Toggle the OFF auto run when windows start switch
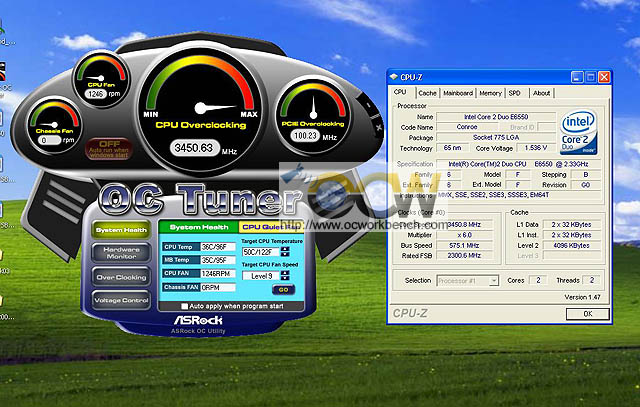The width and height of the screenshot is (640, 407). [x=109, y=149]
